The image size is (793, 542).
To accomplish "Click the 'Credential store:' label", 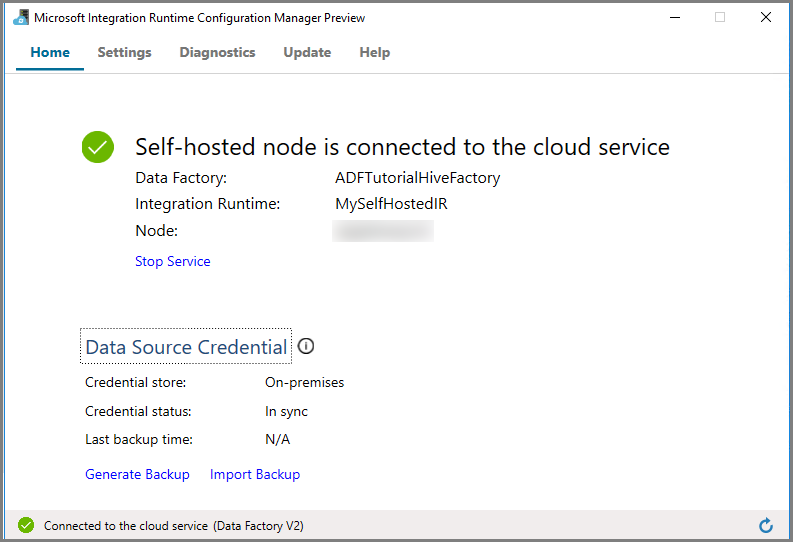I will coord(136,383).
